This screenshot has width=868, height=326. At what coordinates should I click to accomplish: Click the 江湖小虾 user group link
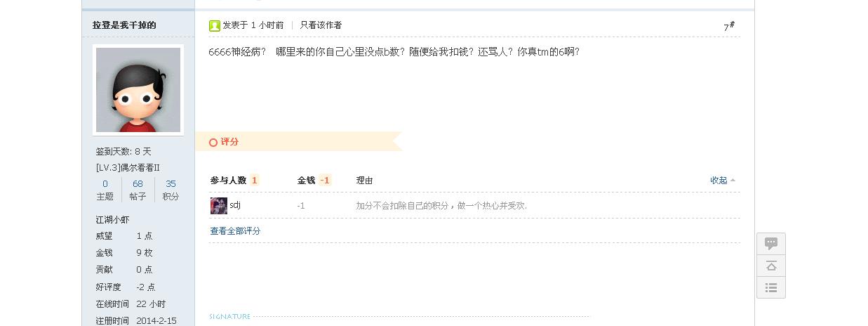point(112,220)
